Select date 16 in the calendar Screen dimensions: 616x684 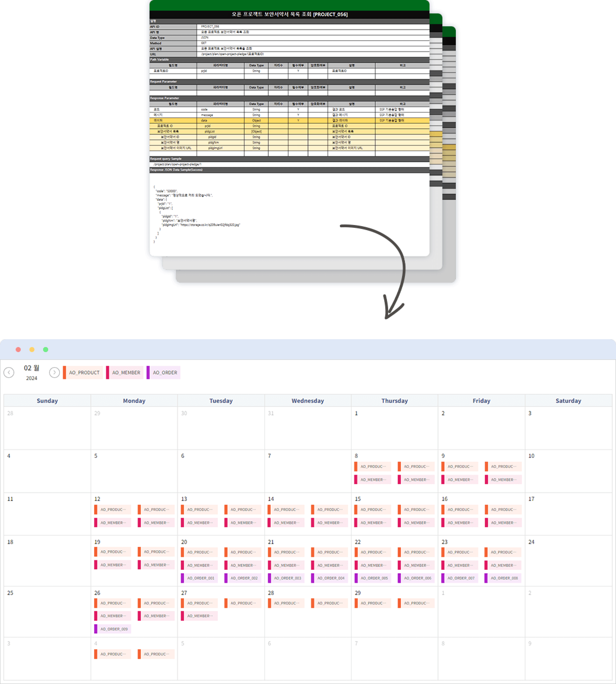(x=444, y=499)
